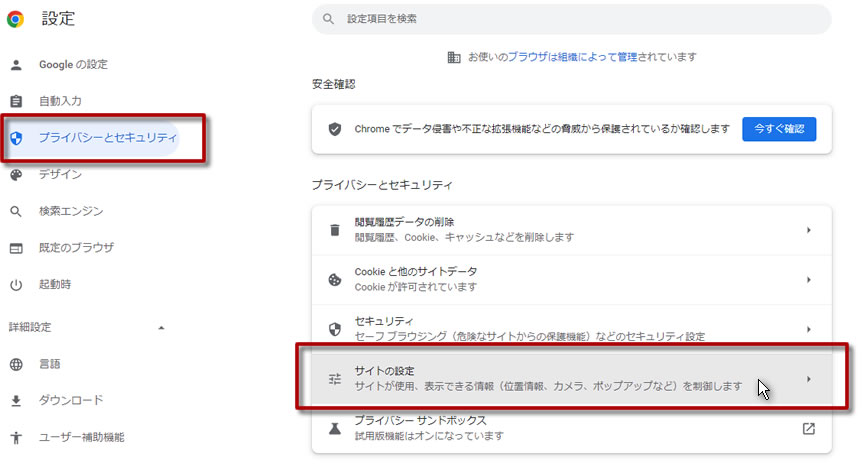Open 閲覧履歴データの削除 via its right arrow
The image size is (864, 464).
[808, 230]
